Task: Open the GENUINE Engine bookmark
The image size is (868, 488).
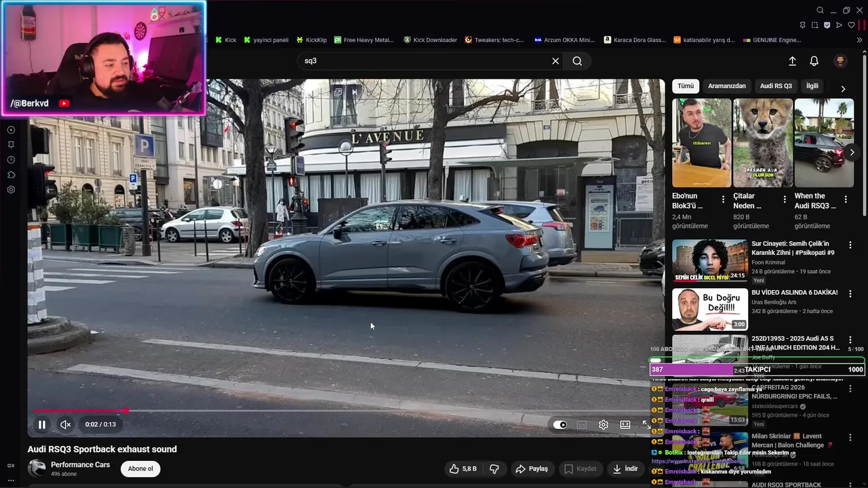Action: [772, 40]
